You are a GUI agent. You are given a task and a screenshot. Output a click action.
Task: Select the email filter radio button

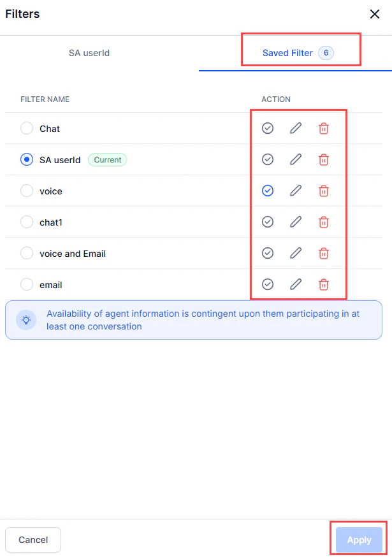(x=27, y=284)
